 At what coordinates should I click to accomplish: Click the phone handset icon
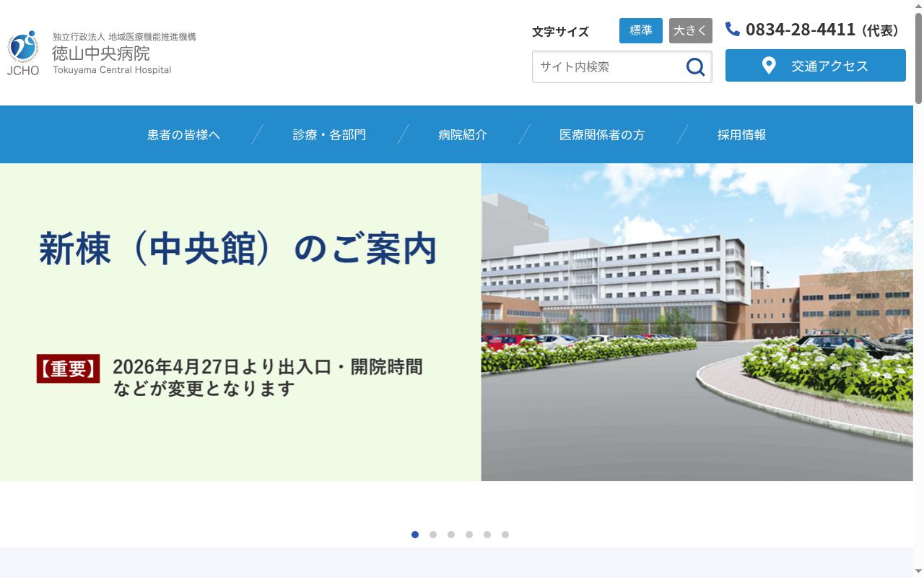coord(733,29)
